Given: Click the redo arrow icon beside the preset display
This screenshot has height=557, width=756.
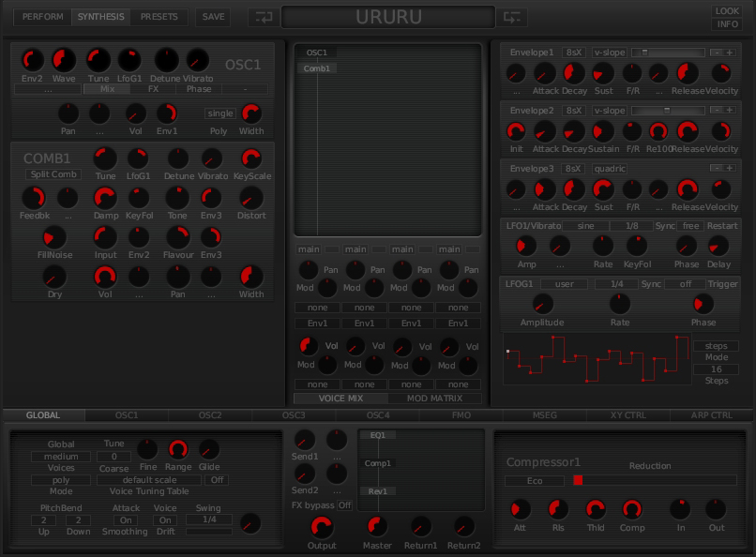Looking at the screenshot, I should 512,17.
